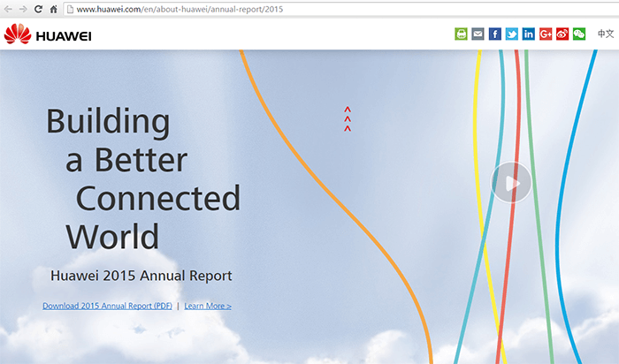
Task: Share by email using the envelope icon
Action: (x=478, y=34)
